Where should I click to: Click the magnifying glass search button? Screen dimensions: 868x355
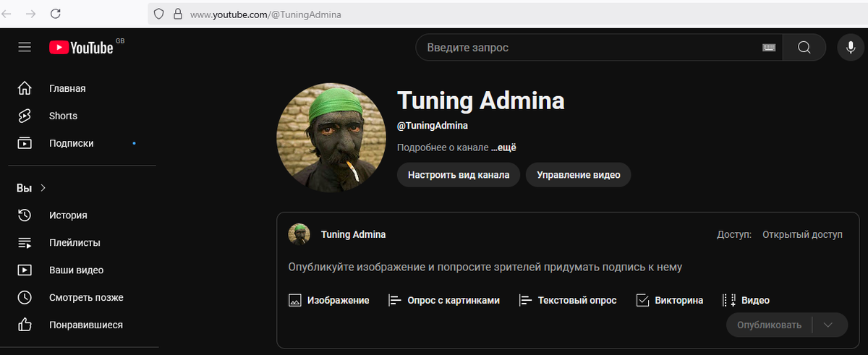click(x=804, y=48)
